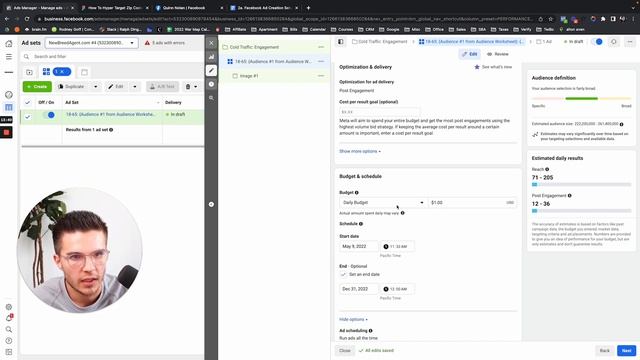The height and width of the screenshot is (360, 640).
Task: Click the audience definition specific-broad gauge
Action: pyautogui.click(x=581, y=98)
